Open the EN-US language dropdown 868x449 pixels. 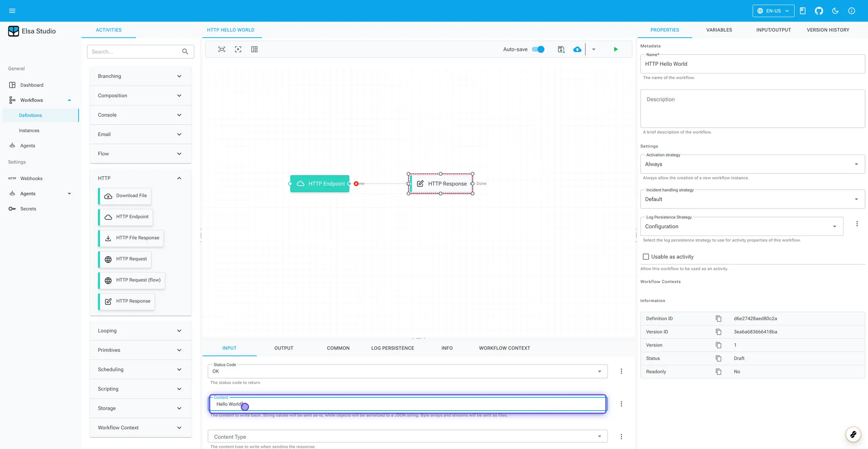pos(773,11)
